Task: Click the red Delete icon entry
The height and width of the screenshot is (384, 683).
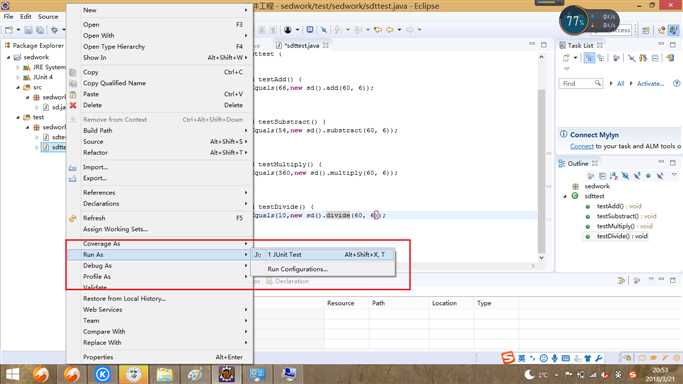Action: pyautogui.click(x=73, y=105)
